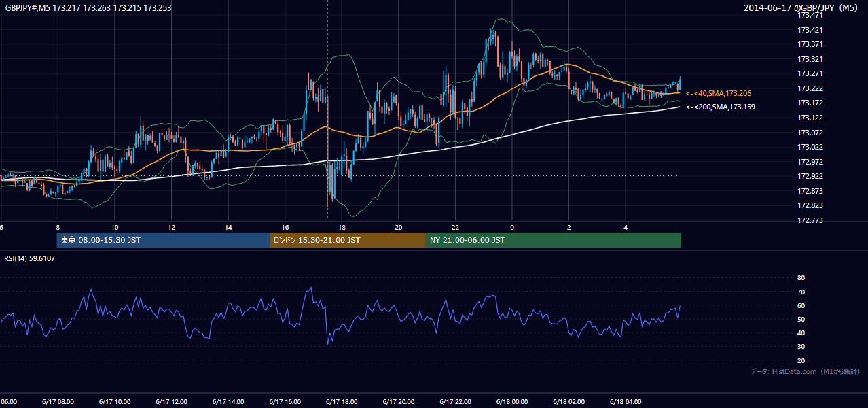Click price axis value 172.773
Viewport: 868px width, 408px height.
[x=809, y=220]
